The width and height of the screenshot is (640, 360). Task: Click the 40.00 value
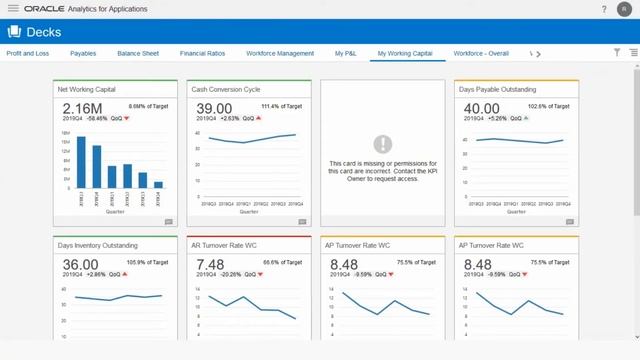pyautogui.click(x=481, y=109)
